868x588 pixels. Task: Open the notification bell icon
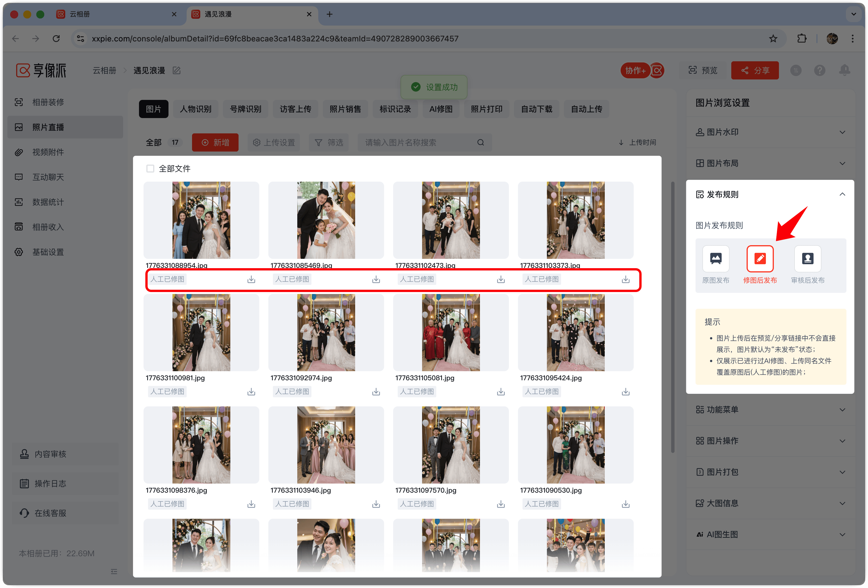(844, 70)
